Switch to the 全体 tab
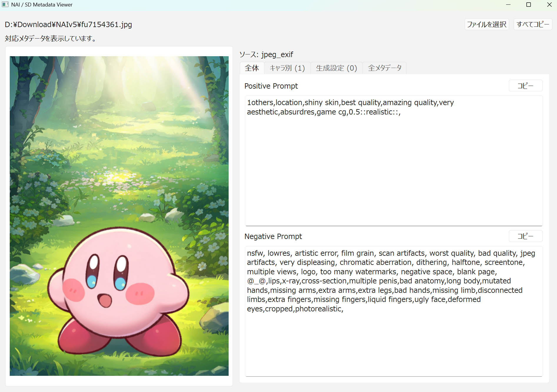Image resolution: width=557 pixels, height=392 pixels. click(252, 68)
